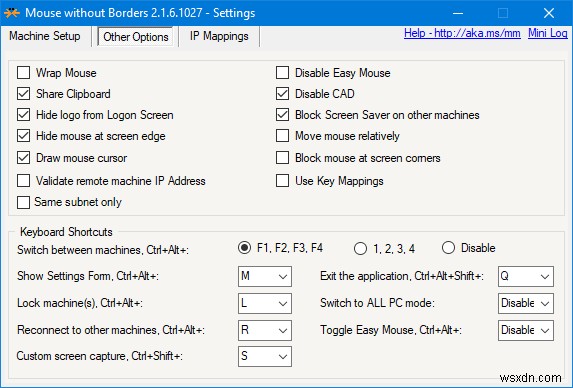The height and width of the screenshot is (388, 573).
Task: Expand the Switch to ALL PC mode dropdown
Action: [x=526, y=303]
